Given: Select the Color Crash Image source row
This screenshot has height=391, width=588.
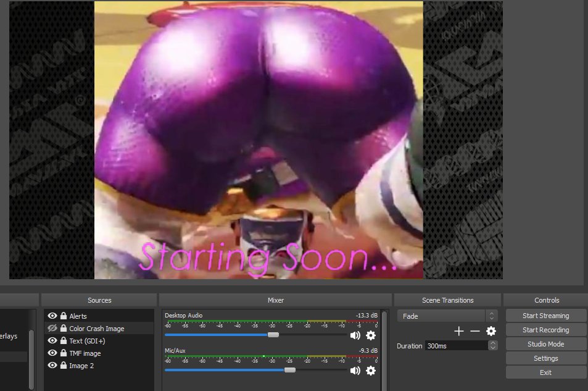Looking at the screenshot, I should (99, 328).
